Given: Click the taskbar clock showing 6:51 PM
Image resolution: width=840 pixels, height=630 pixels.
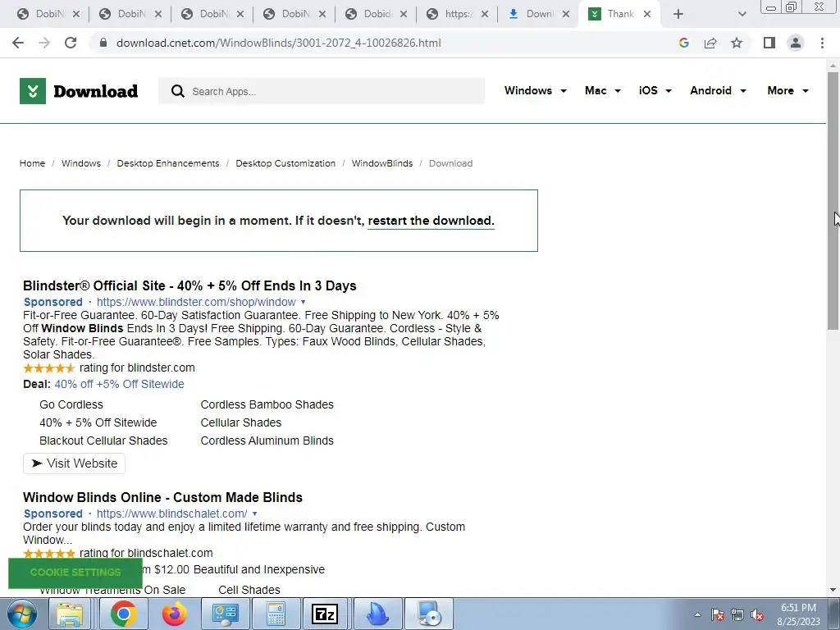Looking at the screenshot, I should [x=798, y=614].
